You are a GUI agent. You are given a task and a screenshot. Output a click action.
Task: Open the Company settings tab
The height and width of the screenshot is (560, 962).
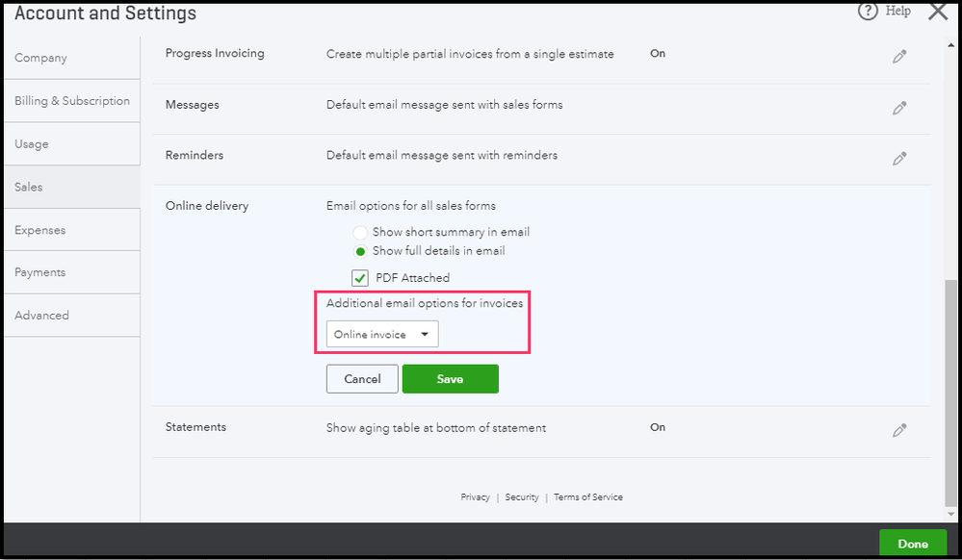[40, 58]
